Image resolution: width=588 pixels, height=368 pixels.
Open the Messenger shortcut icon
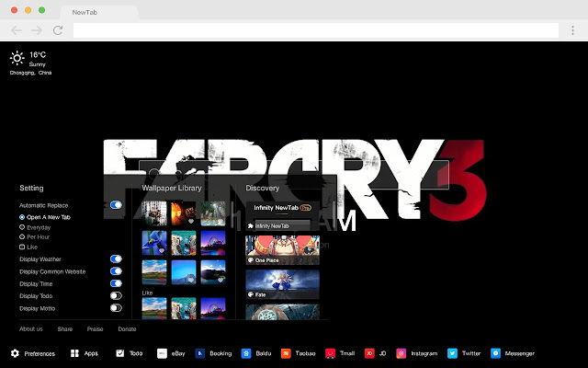(x=495, y=353)
